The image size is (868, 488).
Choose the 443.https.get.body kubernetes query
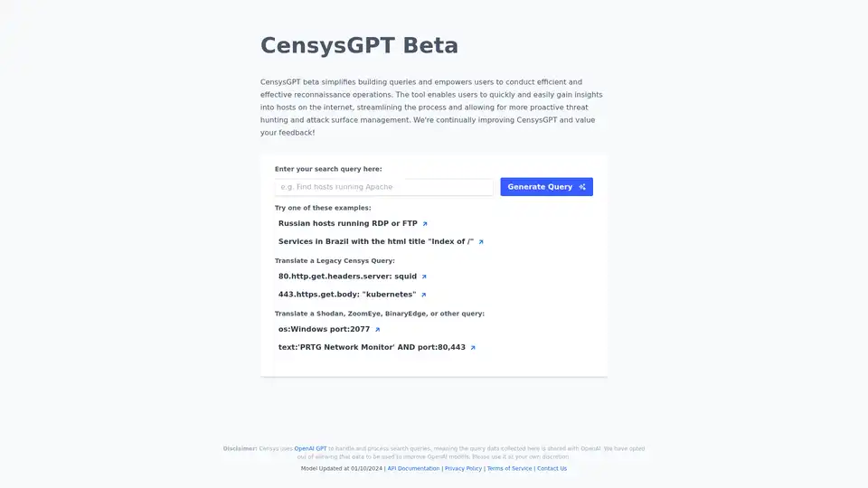(347, 295)
